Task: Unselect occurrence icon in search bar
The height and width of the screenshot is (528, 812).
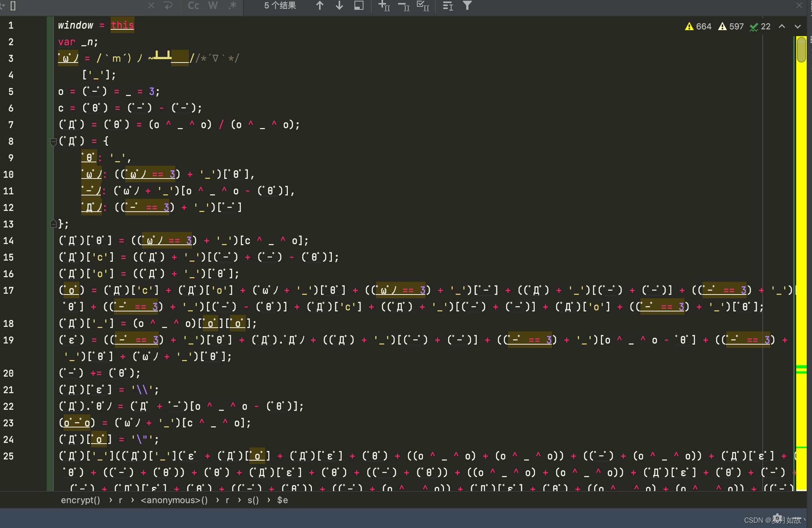Action: (x=404, y=5)
